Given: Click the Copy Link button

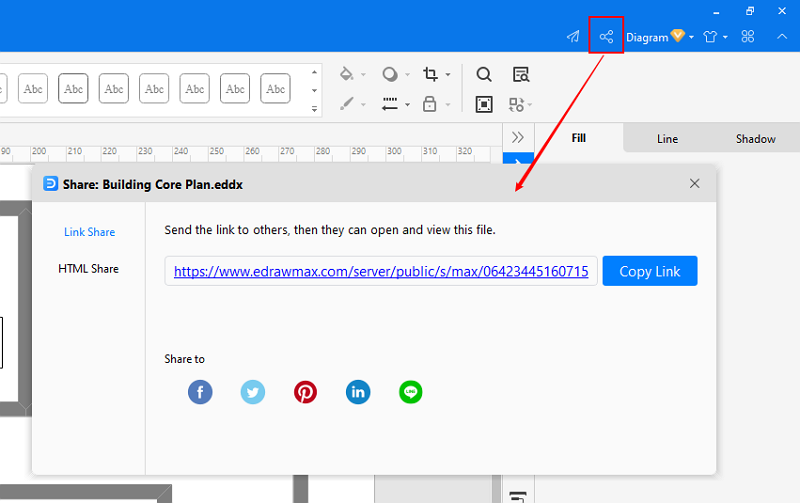Looking at the screenshot, I should pyautogui.click(x=649, y=271).
